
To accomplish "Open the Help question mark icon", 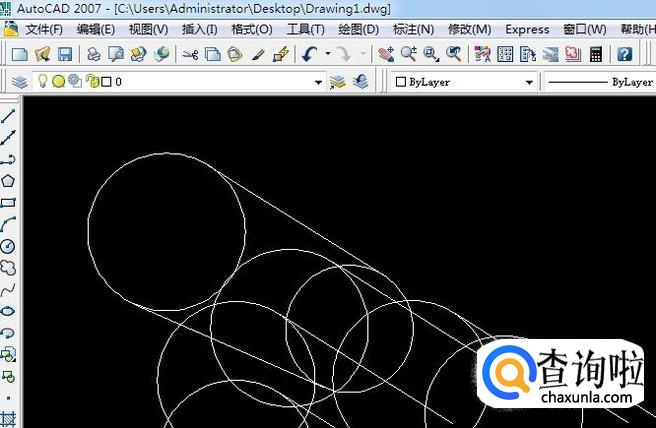I will coord(625,54).
